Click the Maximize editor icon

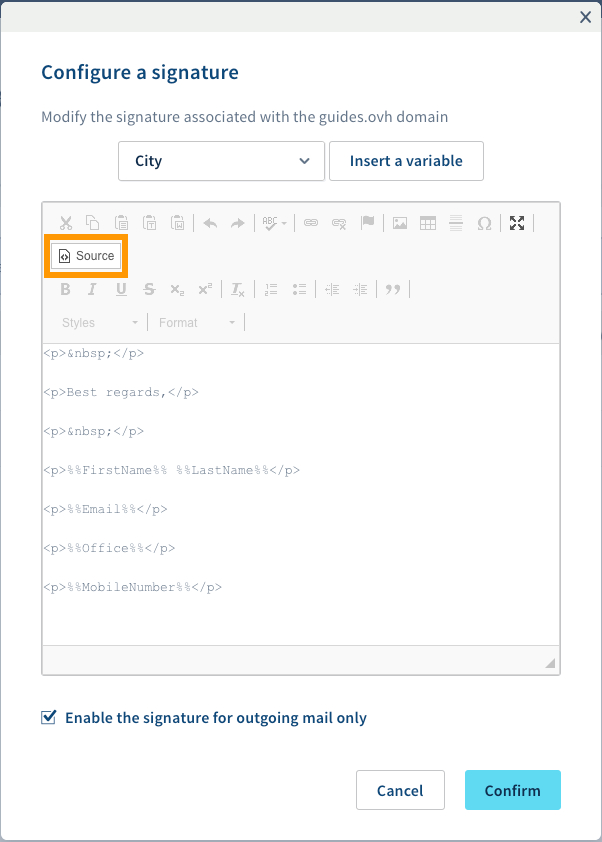pyautogui.click(x=517, y=223)
